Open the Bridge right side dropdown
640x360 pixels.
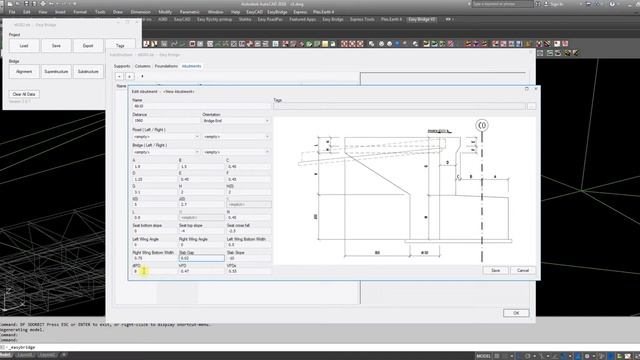(236, 152)
